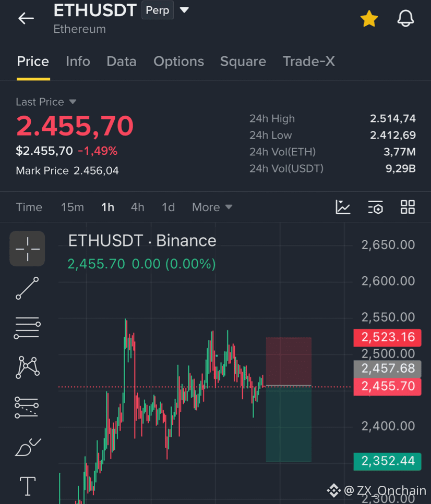
Task: Select the XABCD pattern tool
Action: (x=27, y=367)
